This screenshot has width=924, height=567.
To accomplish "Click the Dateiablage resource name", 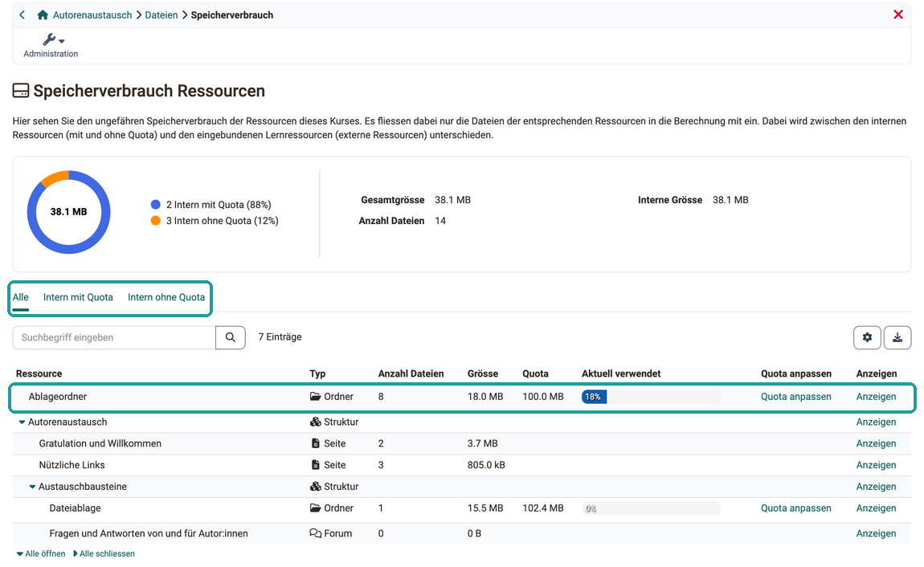I will [75, 508].
